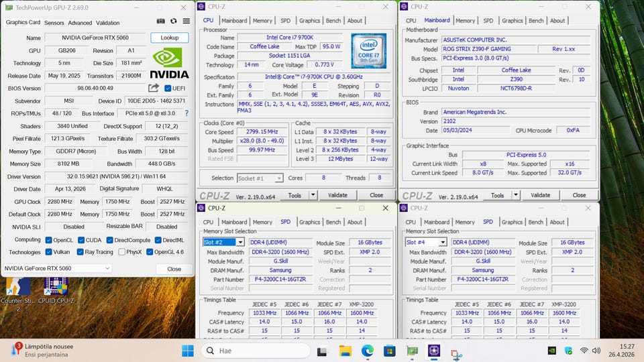Open File Explorer from the taskbar
Viewport: 644px width, 362px height.
pyautogui.click(x=345, y=351)
